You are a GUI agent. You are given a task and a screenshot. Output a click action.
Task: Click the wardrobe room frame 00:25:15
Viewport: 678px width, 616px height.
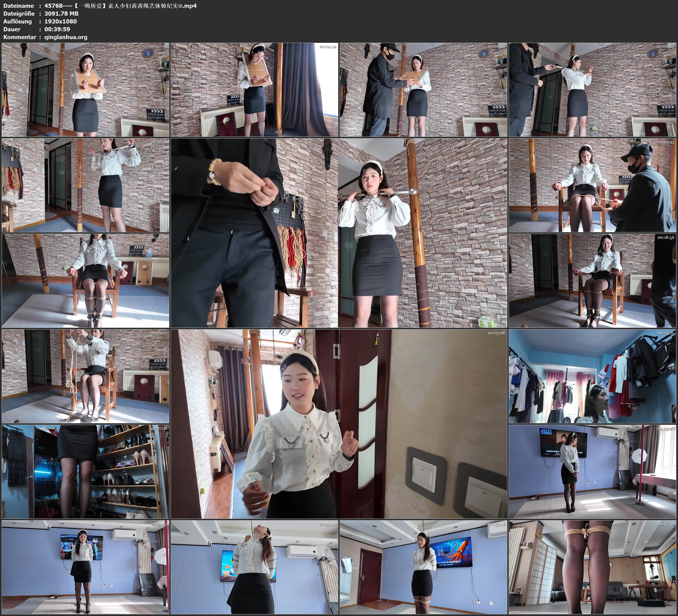click(592, 376)
